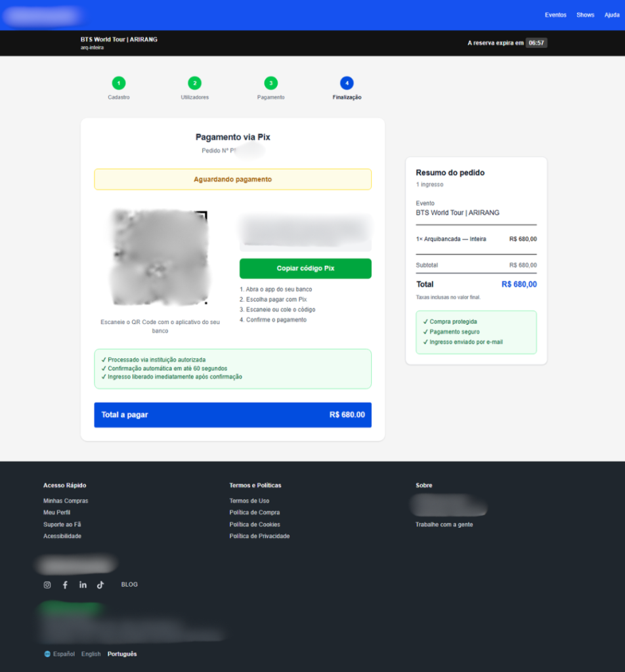Visit the BLOG footer link

[x=129, y=585]
